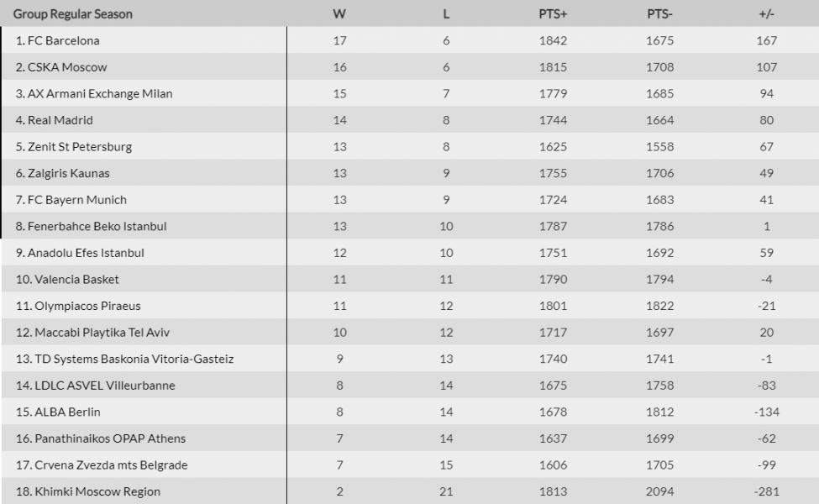819x504 pixels.
Task: Select the ALBA Berlin entry
Action: click(67, 412)
